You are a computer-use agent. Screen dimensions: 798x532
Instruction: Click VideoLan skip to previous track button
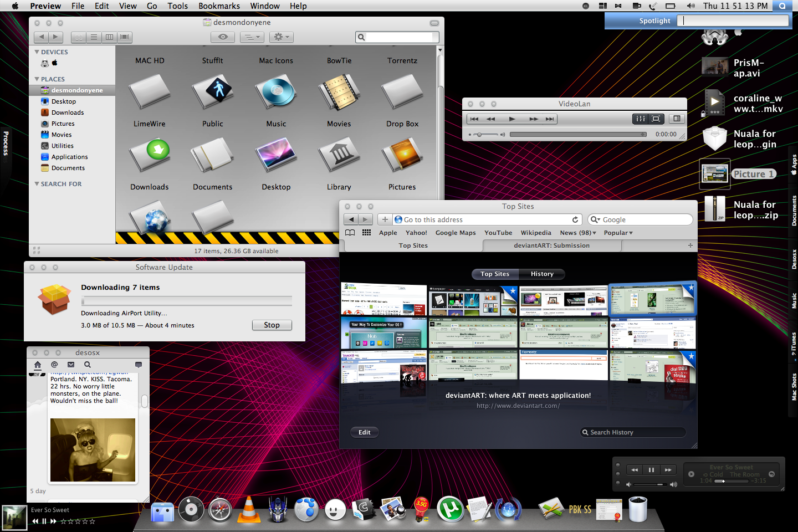tap(474, 119)
